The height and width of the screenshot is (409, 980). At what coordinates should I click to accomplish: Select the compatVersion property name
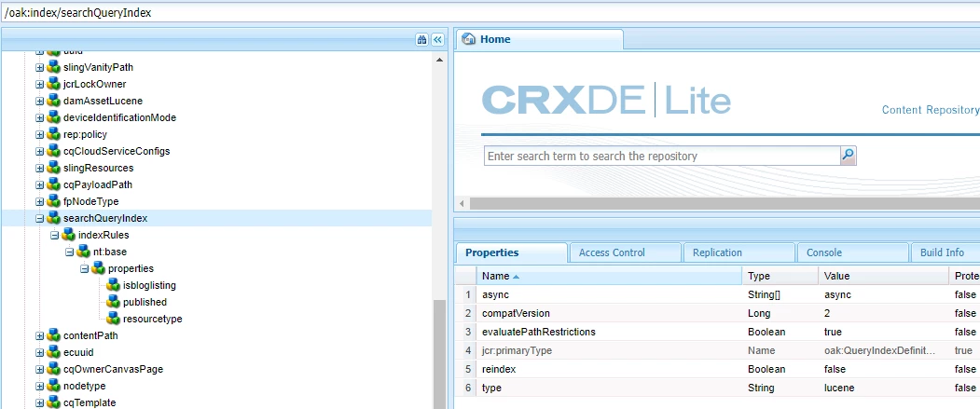[516, 313]
